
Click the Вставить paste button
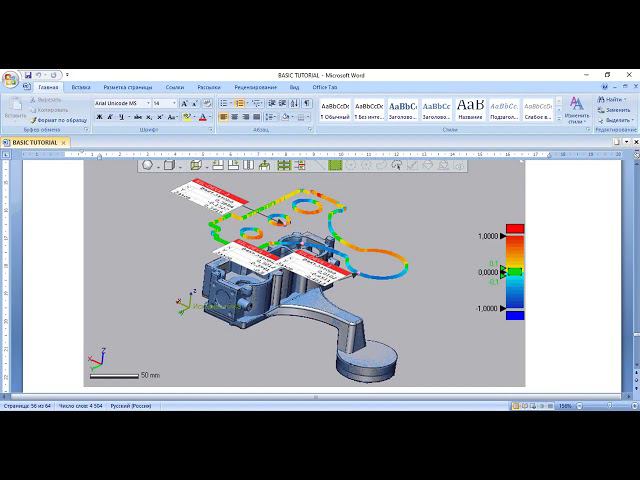coord(16,108)
